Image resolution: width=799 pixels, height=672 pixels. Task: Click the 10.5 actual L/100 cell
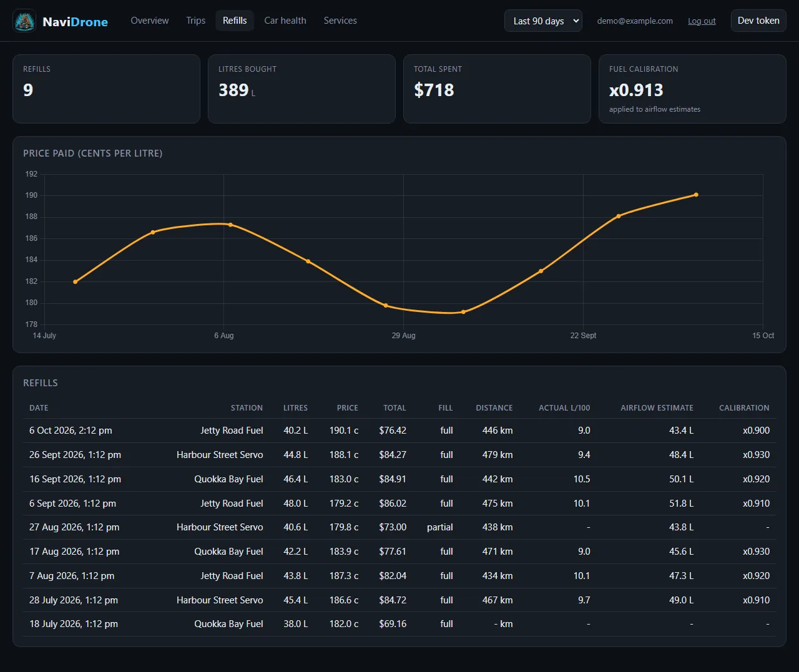point(582,479)
